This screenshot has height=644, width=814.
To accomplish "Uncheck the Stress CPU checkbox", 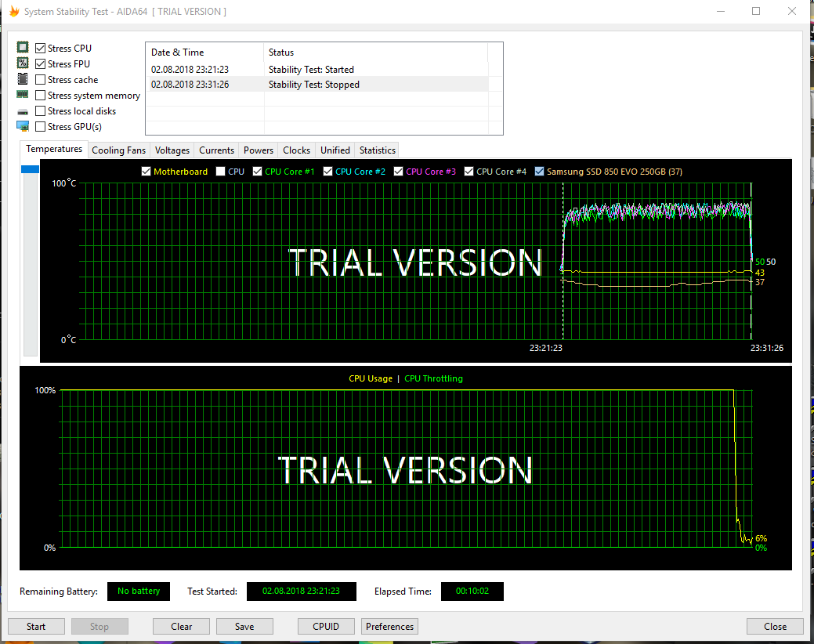I will [40, 49].
